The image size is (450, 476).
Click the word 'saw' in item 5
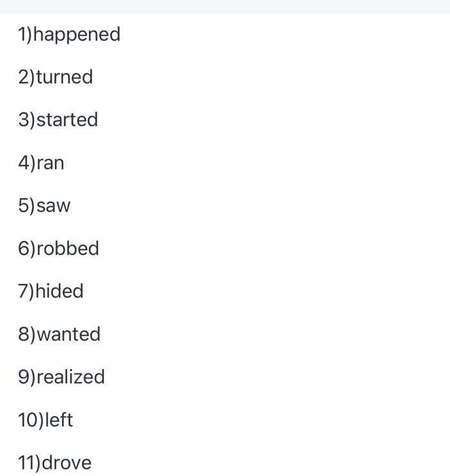click(x=54, y=206)
